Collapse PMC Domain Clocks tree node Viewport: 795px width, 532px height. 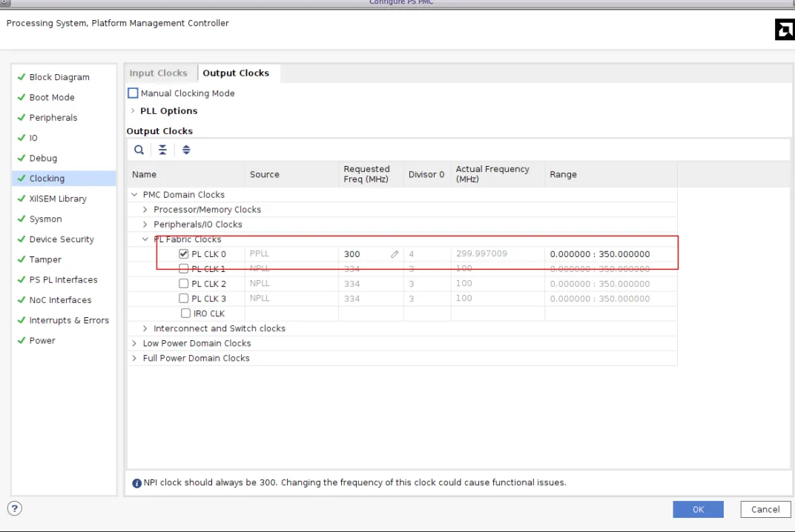click(134, 195)
